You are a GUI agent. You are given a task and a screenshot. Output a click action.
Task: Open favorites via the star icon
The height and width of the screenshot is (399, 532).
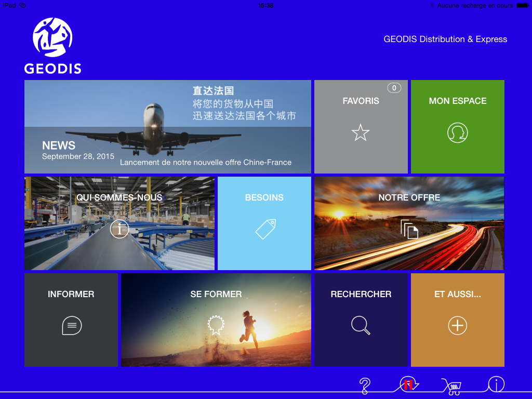(x=361, y=132)
